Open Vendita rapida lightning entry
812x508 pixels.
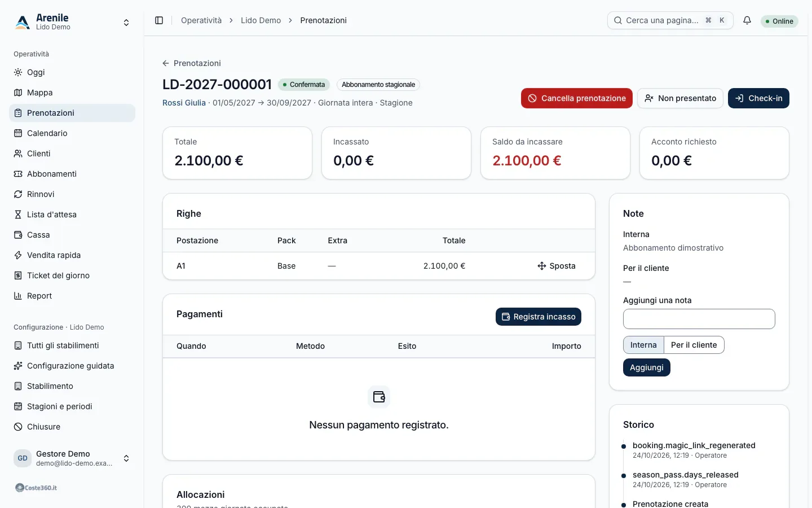click(72, 255)
